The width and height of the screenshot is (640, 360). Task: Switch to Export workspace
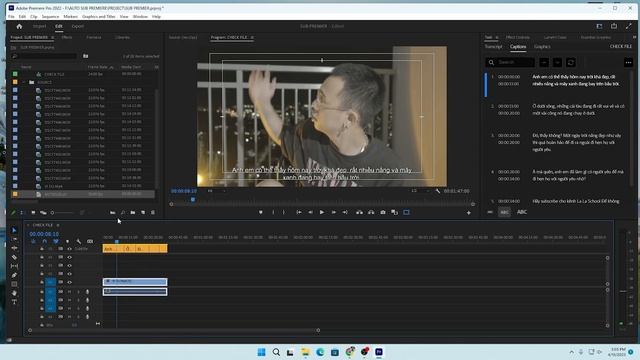[x=78, y=26]
